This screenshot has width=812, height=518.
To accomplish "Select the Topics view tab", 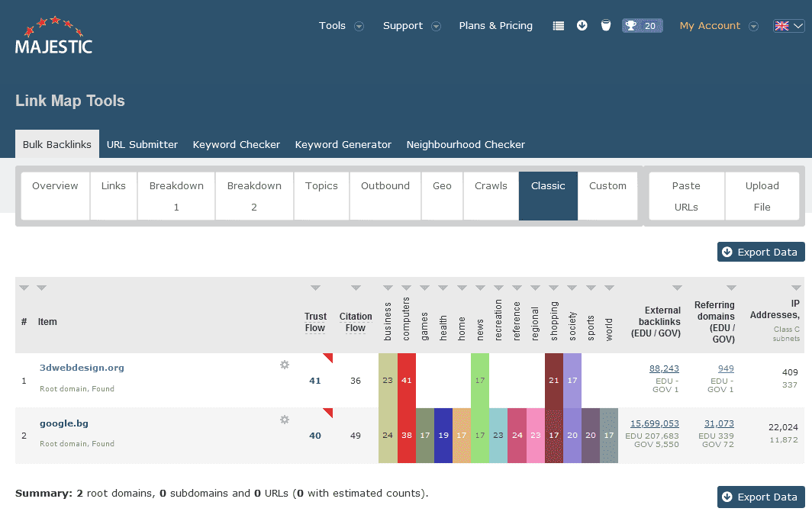I will tap(321, 196).
